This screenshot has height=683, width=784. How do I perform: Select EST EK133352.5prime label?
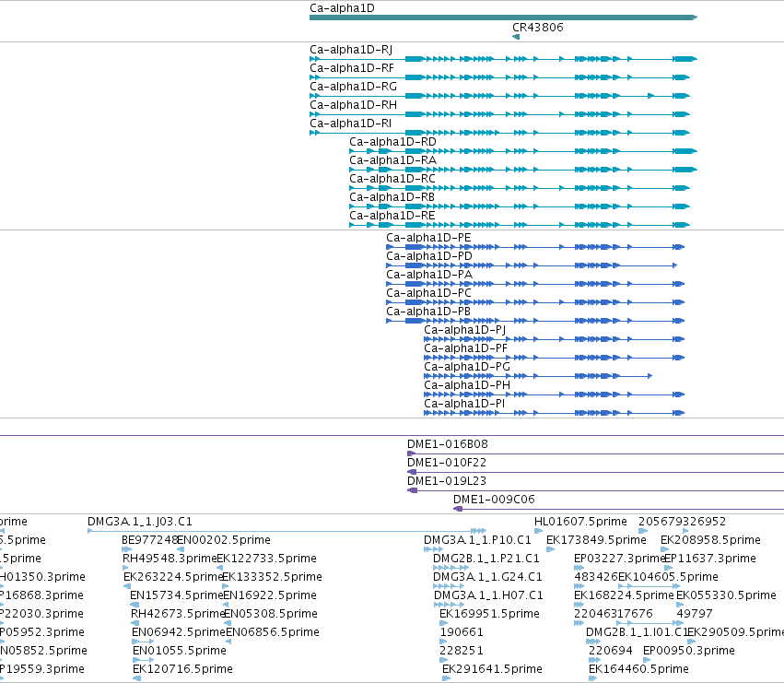pyautogui.click(x=273, y=577)
